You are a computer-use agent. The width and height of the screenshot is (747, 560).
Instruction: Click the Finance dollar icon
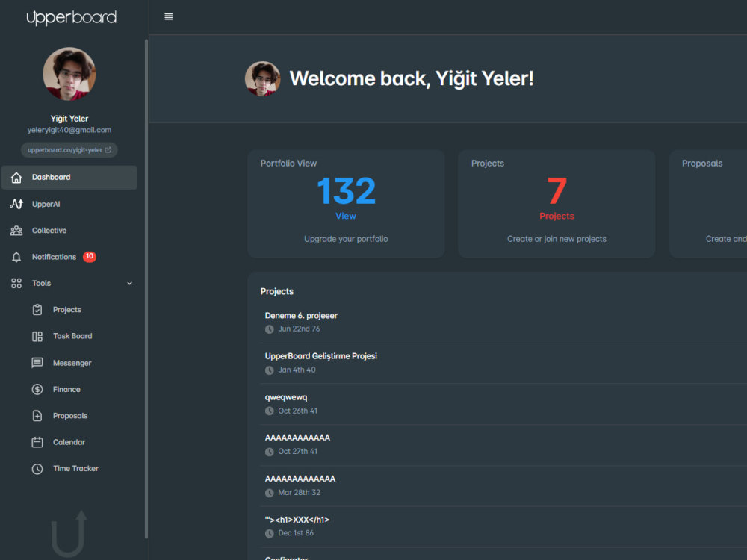click(37, 390)
